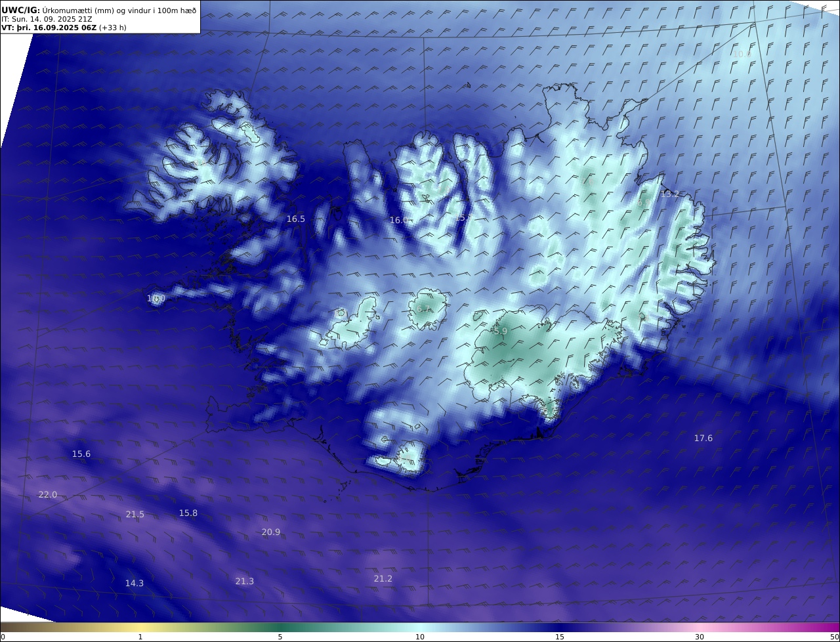Screen dimensions: 840x642
Task: Click the 21.2 value label
Action: coord(383,579)
